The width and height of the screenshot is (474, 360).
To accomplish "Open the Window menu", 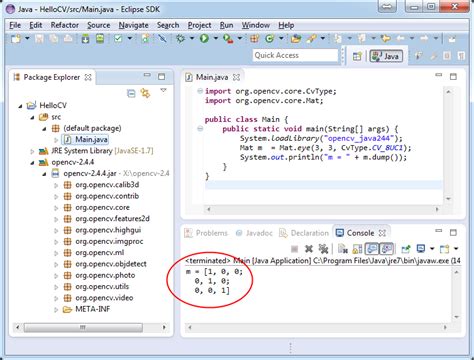I will coord(256,25).
